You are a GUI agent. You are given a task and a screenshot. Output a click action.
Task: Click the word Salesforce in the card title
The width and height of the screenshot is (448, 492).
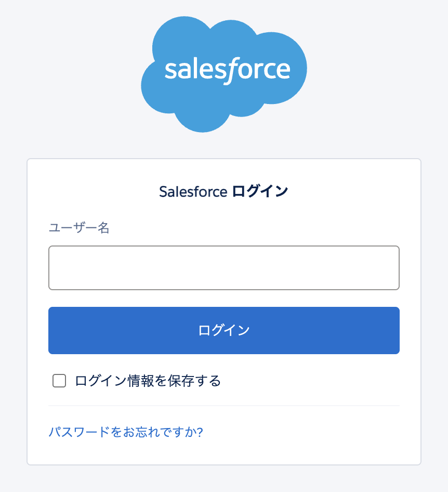pyautogui.click(x=193, y=192)
